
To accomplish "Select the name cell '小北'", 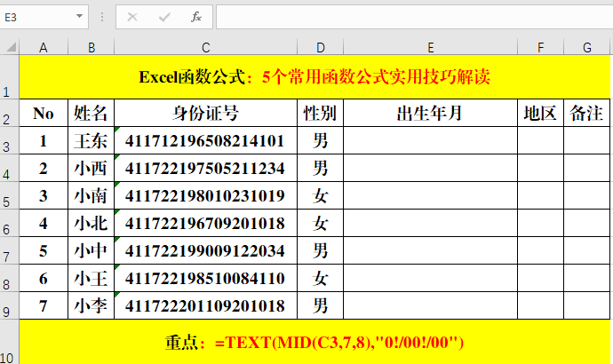I will 92,223.
